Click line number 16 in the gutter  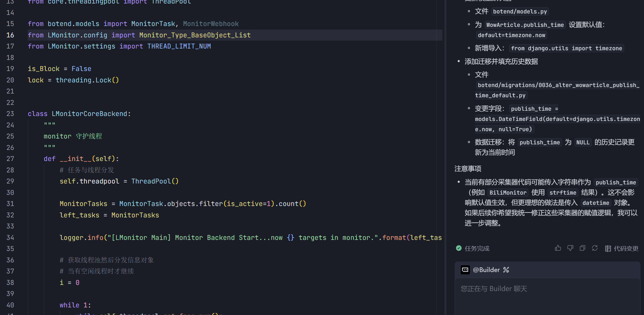point(10,35)
